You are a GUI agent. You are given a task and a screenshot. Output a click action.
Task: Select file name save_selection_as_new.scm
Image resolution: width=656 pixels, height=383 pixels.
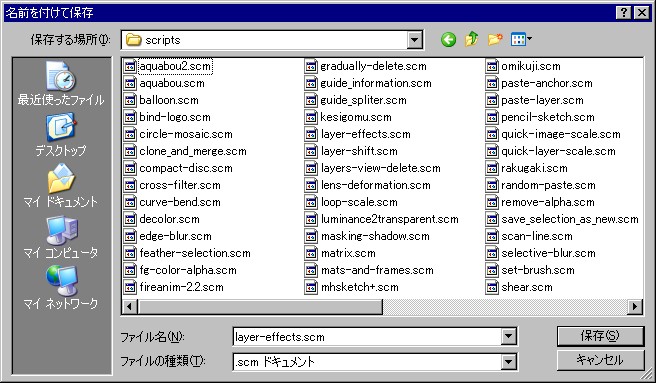[x=570, y=219]
